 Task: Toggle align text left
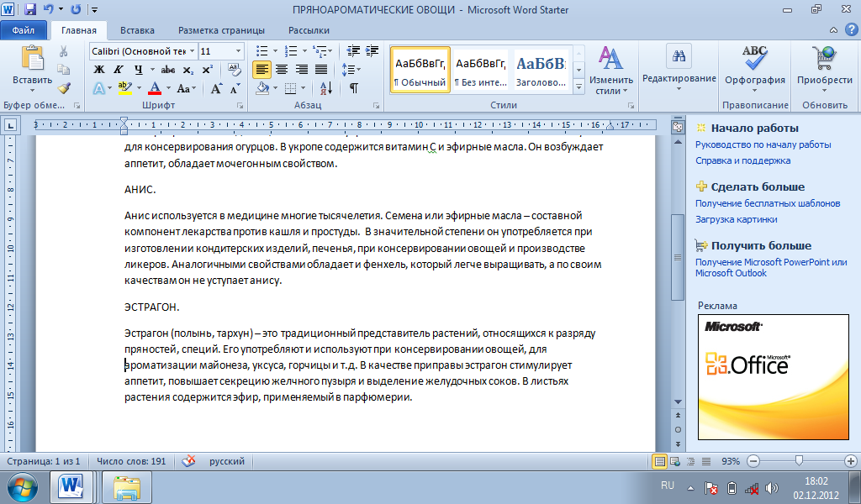click(x=262, y=70)
